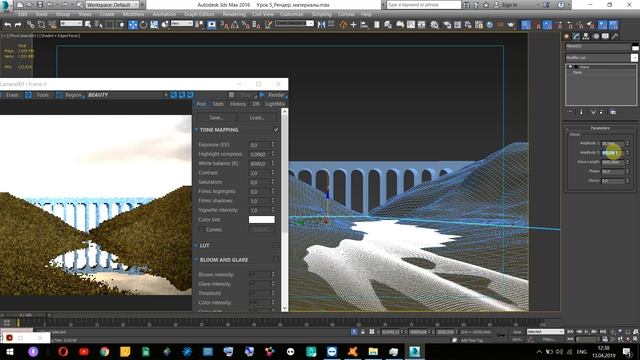Choose the Select and Rotate tool

[143, 24]
